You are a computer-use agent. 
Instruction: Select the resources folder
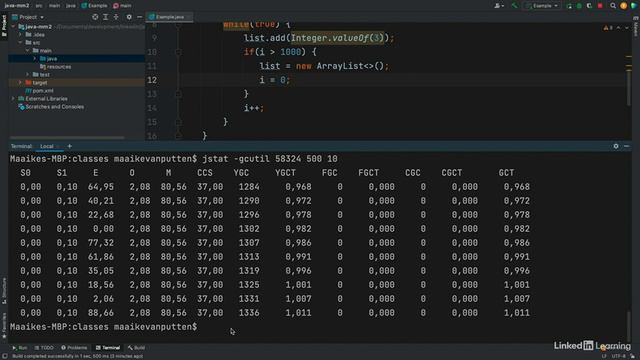[x=55, y=67]
